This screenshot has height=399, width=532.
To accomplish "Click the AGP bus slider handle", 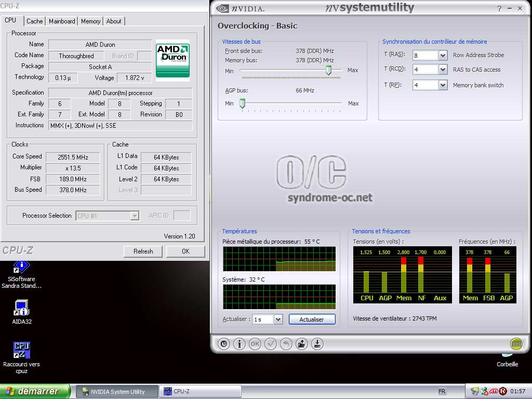I will [242, 103].
